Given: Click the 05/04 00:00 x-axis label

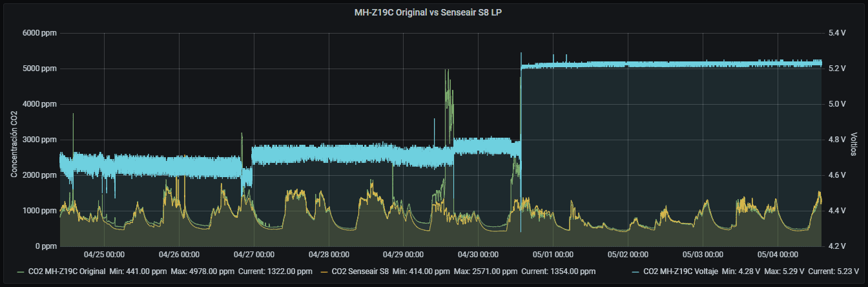Looking at the screenshot, I should [x=778, y=254].
